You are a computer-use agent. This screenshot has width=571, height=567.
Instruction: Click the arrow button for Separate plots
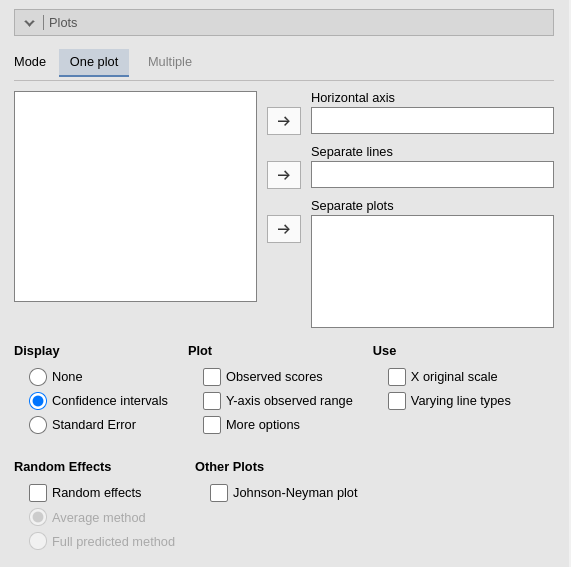point(284,229)
